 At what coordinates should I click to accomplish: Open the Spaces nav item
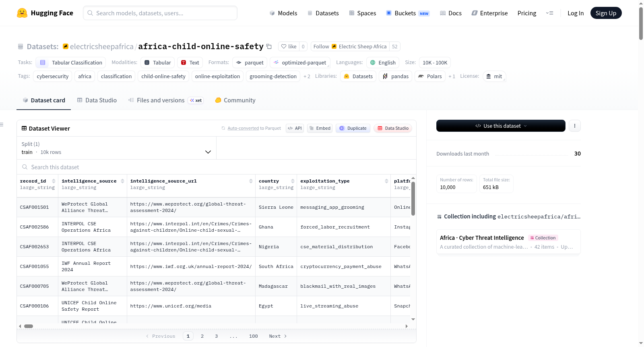363,13
